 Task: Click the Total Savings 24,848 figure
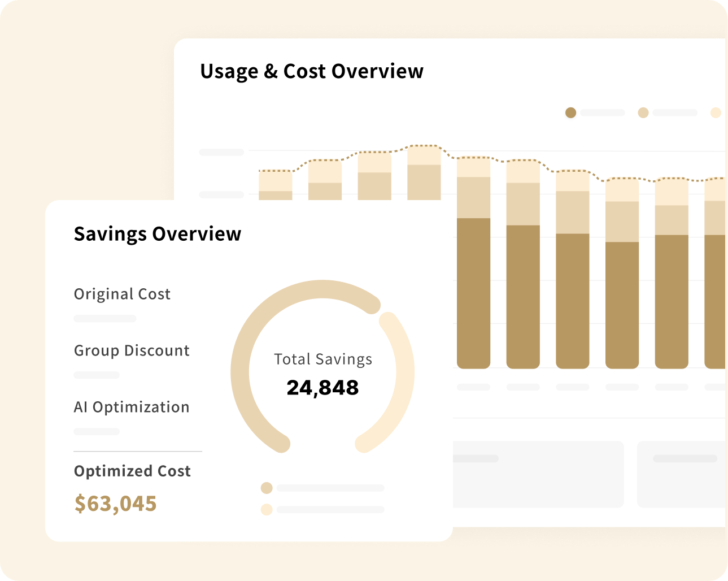coord(322,388)
